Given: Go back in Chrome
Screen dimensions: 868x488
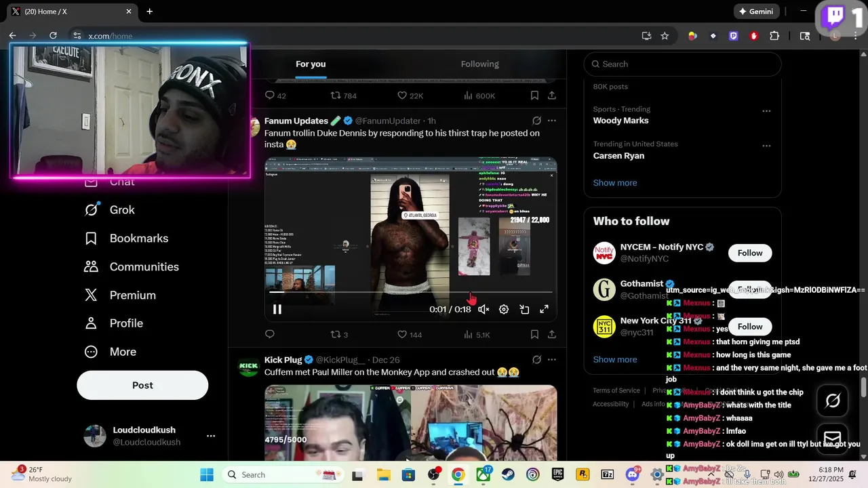Looking at the screenshot, I should pos(12,35).
